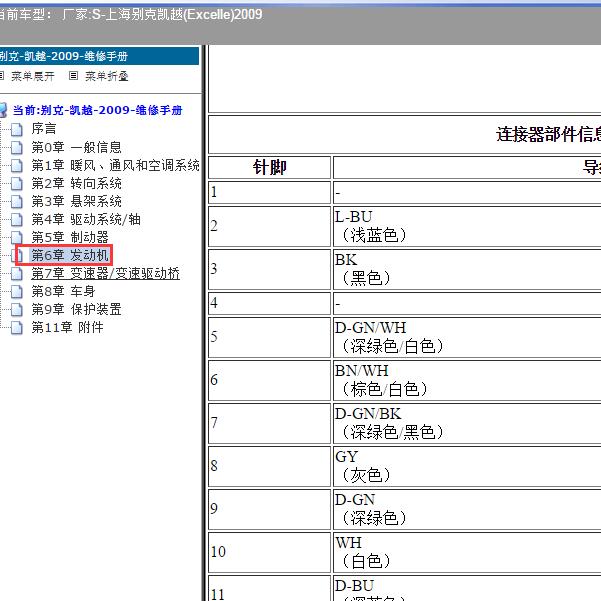
Task: Click the BN/WH (棕色/白色) cell
Action: [x=467, y=381]
